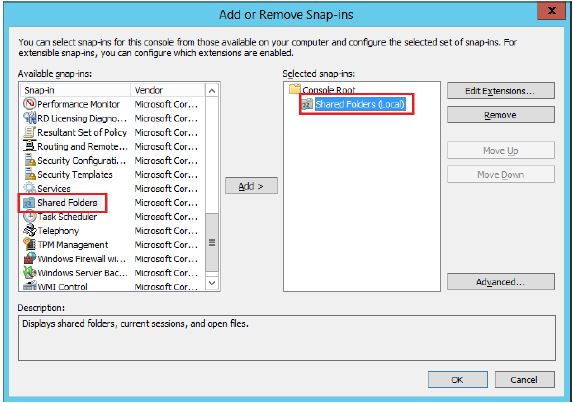The height and width of the screenshot is (403, 573).
Task: Click the Windows Server Backup icon
Action: point(29,273)
